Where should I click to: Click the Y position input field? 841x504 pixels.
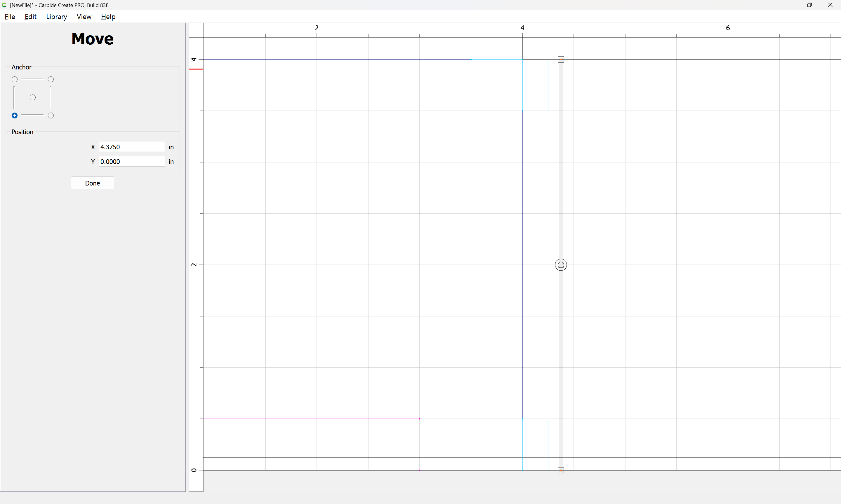(132, 162)
